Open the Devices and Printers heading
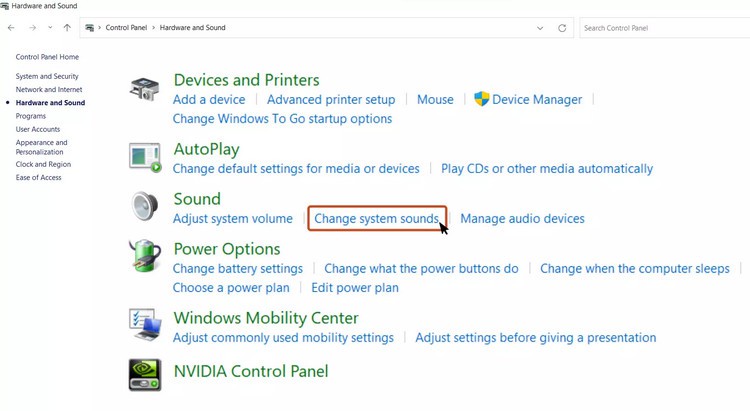750x411 pixels. pyautogui.click(x=246, y=80)
